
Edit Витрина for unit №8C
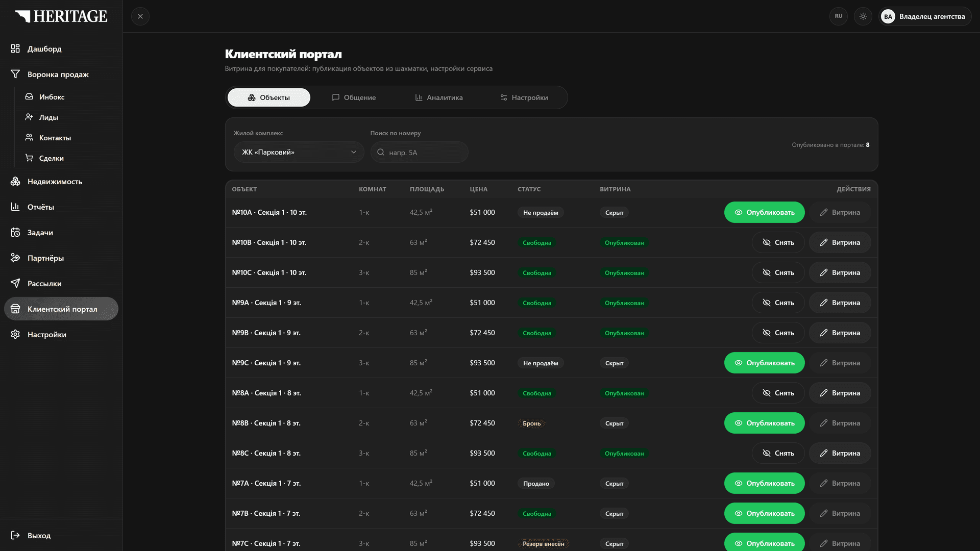click(x=840, y=453)
